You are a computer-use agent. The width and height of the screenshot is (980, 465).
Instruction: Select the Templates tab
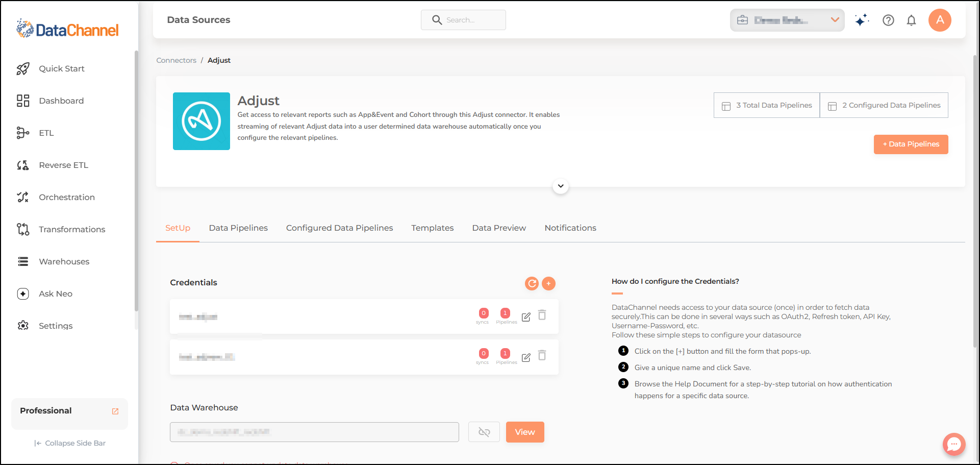point(433,228)
